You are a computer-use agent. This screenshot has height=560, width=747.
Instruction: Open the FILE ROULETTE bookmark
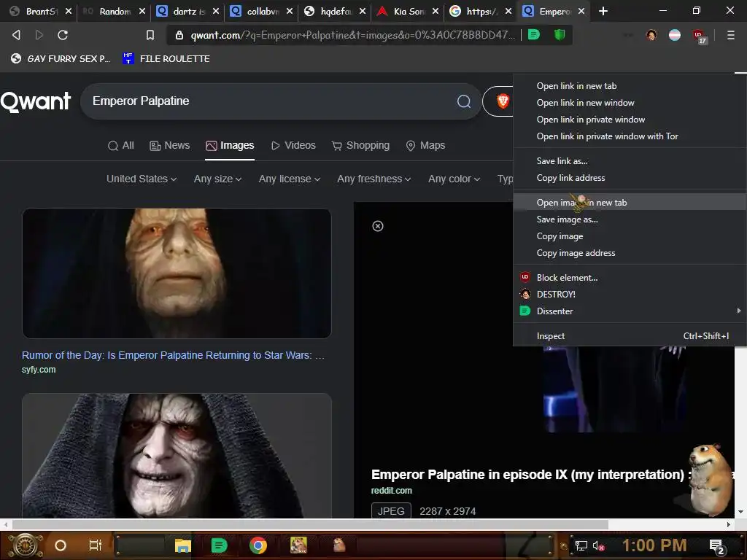[166, 58]
